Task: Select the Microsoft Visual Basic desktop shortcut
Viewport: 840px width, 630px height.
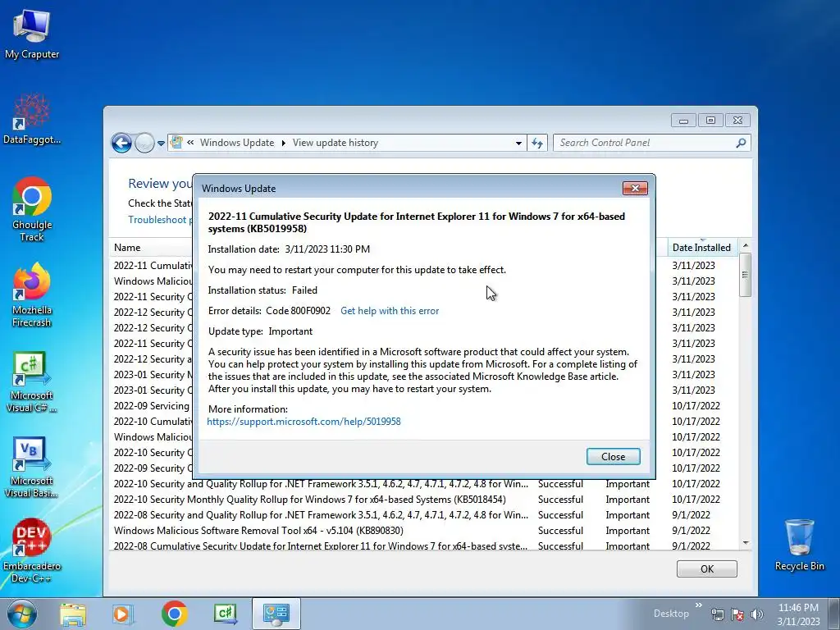Action: click(x=32, y=467)
